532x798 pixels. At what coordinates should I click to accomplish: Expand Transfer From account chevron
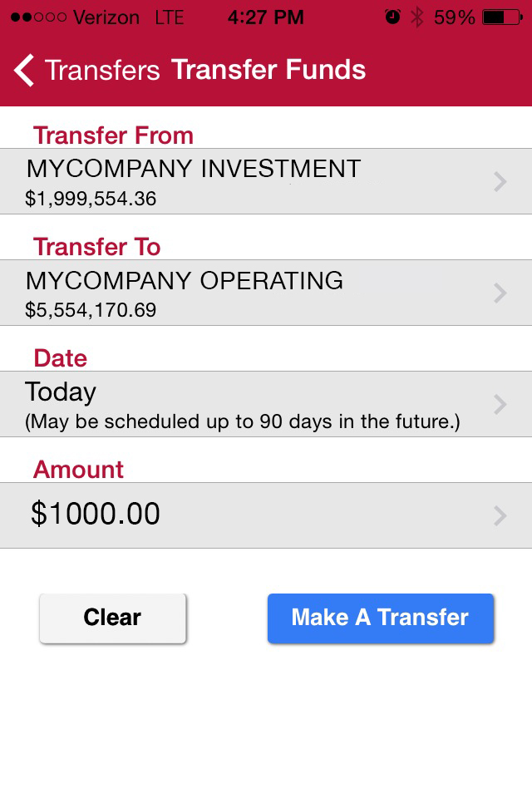(500, 182)
